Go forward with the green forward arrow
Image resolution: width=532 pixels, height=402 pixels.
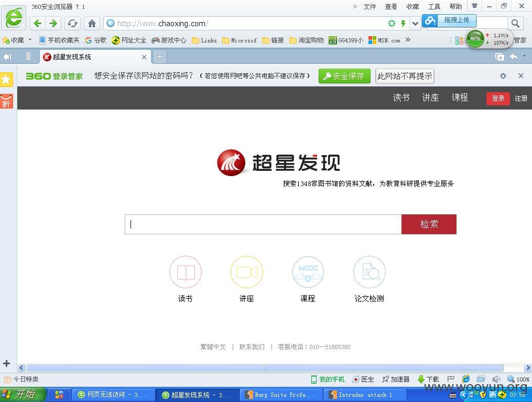click(53, 24)
